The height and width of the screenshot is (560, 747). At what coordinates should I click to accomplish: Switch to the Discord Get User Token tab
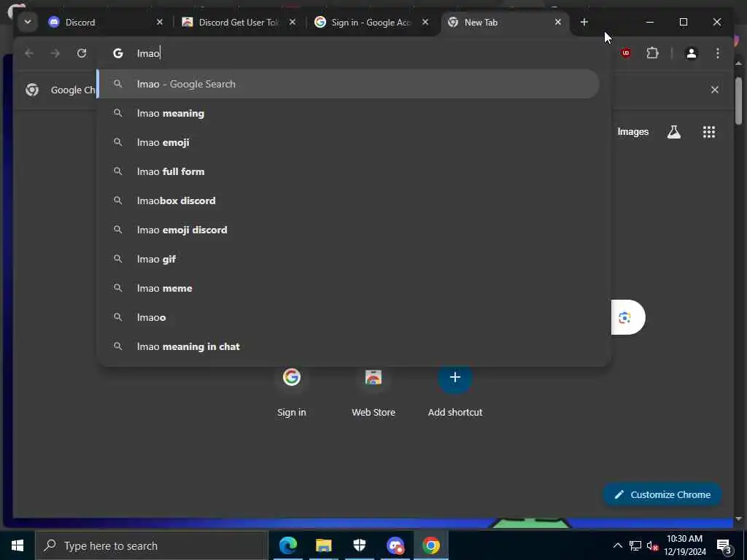coord(239,22)
